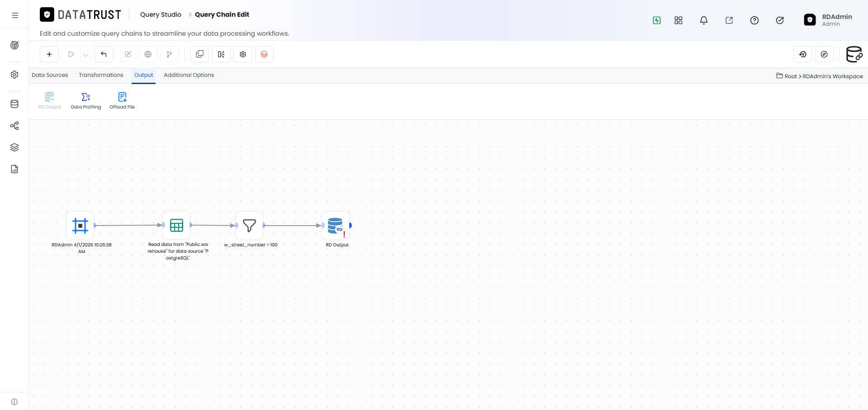Image resolution: width=868 pixels, height=410 pixels.
Task: Click the green activity monitor icon
Action: pos(657,20)
